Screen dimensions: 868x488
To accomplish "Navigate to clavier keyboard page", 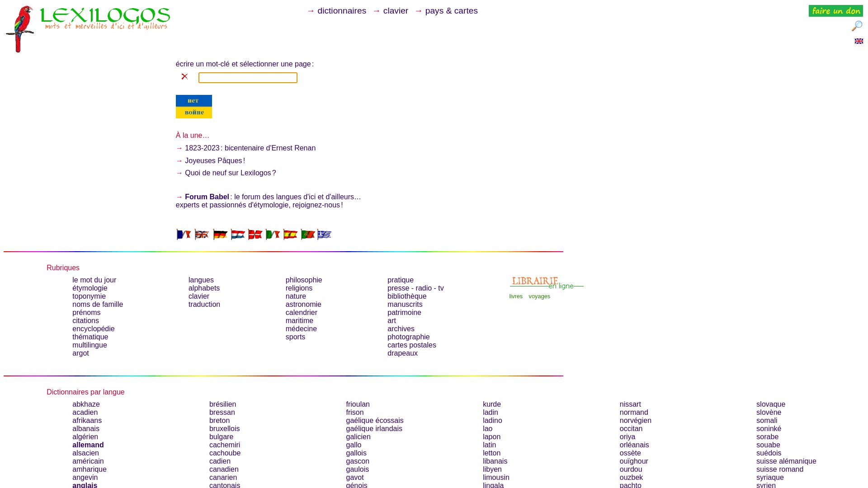I will tap(395, 11).
